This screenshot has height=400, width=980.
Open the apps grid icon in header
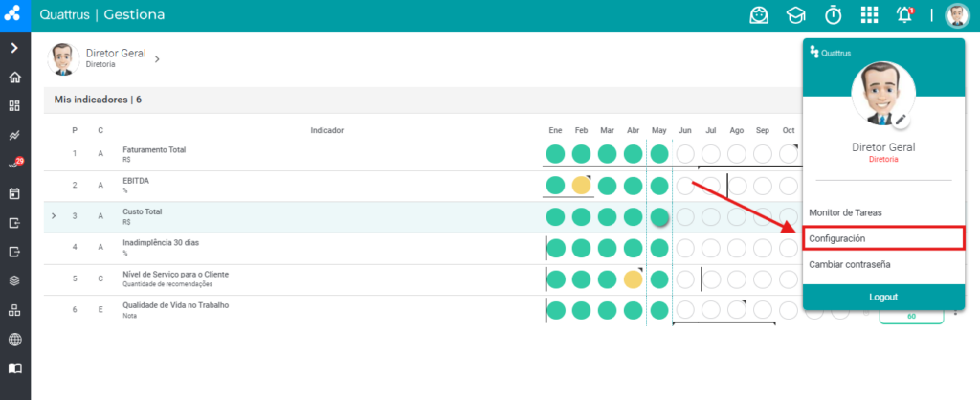tap(869, 15)
